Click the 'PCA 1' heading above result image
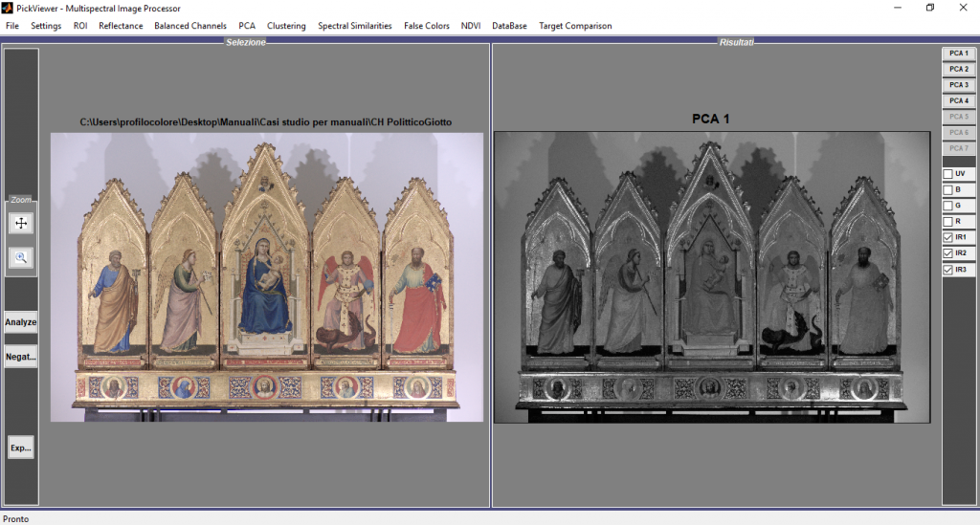980x525 pixels. (x=711, y=119)
